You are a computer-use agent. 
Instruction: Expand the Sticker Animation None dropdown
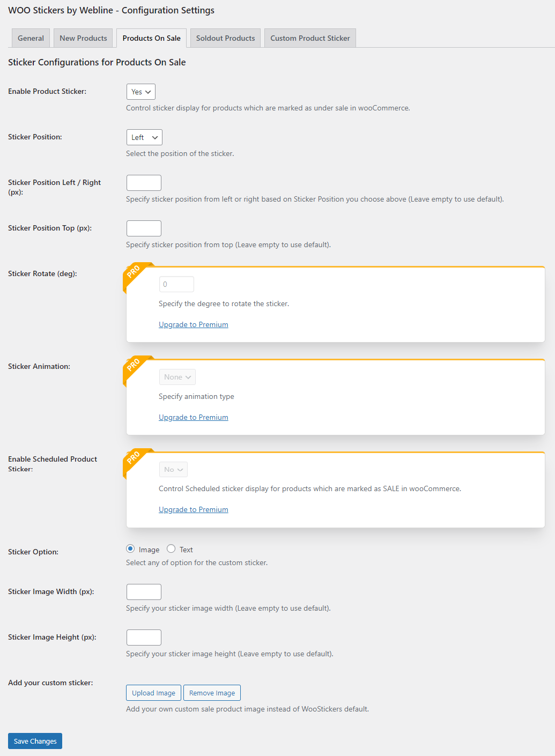point(177,377)
